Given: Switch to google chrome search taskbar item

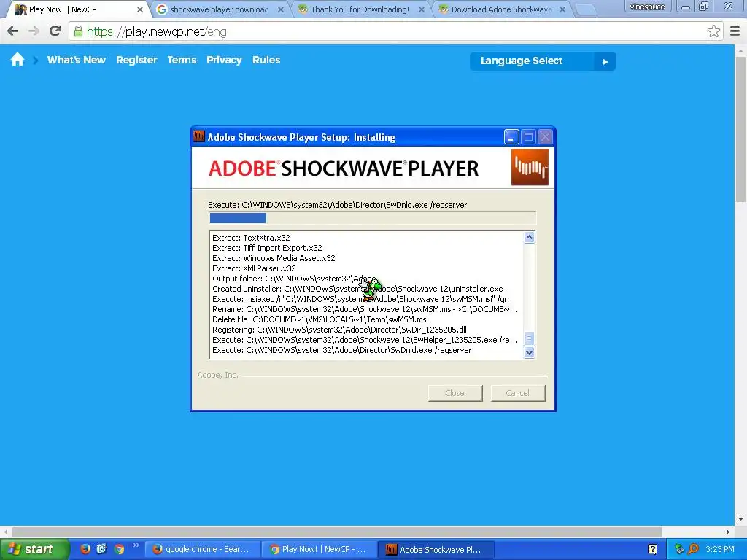Looking at the screenshot, I should point(203,549).
